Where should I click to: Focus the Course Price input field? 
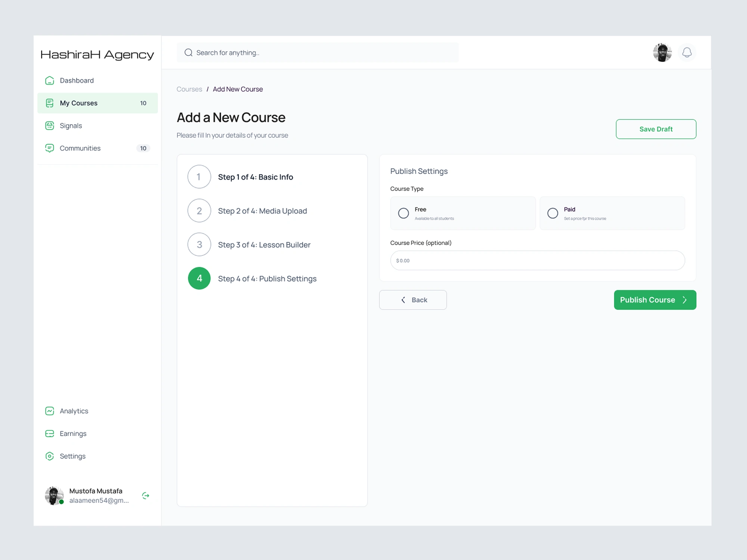click(x=537, y=261)
